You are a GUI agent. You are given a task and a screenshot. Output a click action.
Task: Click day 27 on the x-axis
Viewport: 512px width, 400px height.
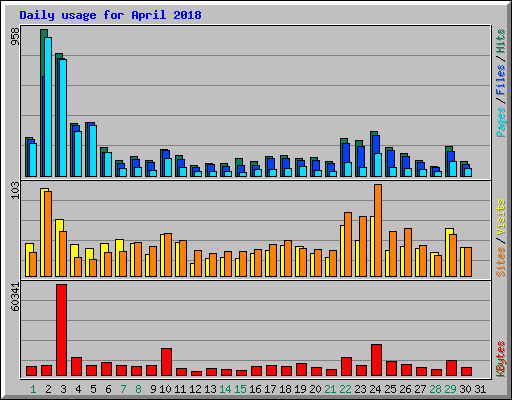tap(420, 389)
